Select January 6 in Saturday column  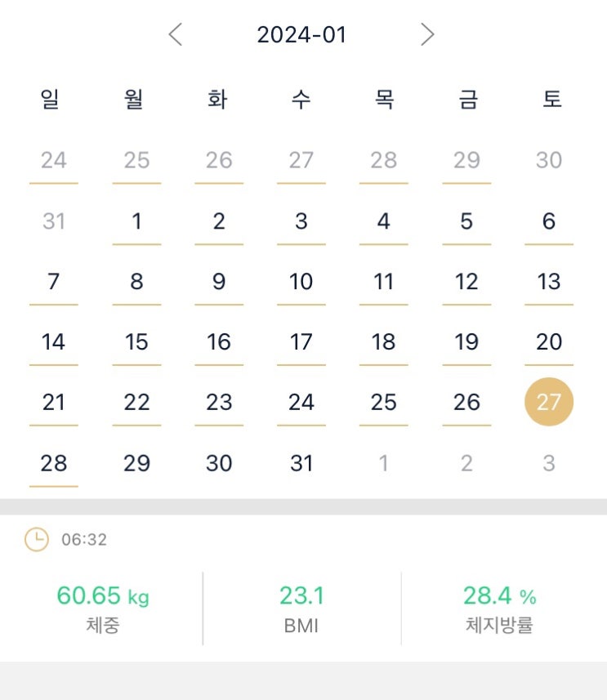click(548, 221)
